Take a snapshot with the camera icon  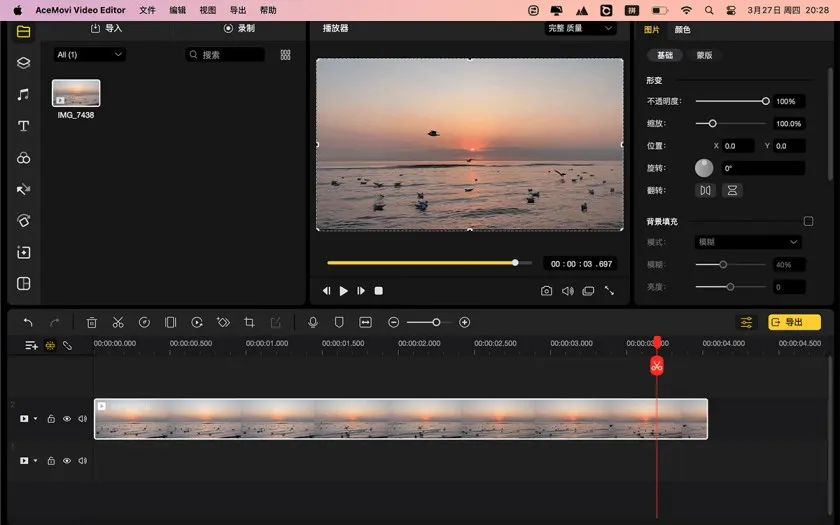coord(546,291)
